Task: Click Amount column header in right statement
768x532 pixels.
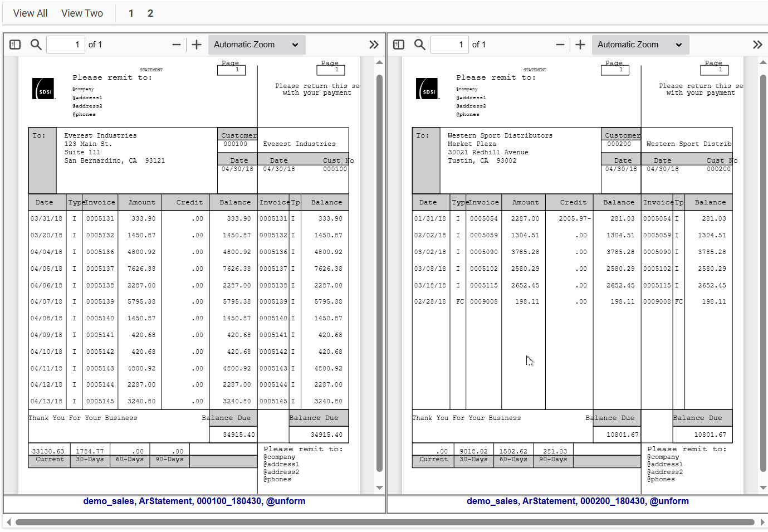Action: tap(525, 202)
